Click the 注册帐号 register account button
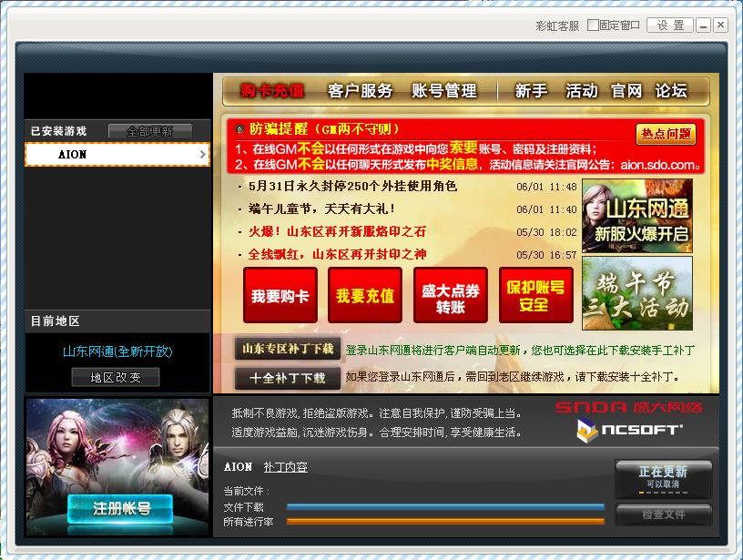 coord(120,509)
